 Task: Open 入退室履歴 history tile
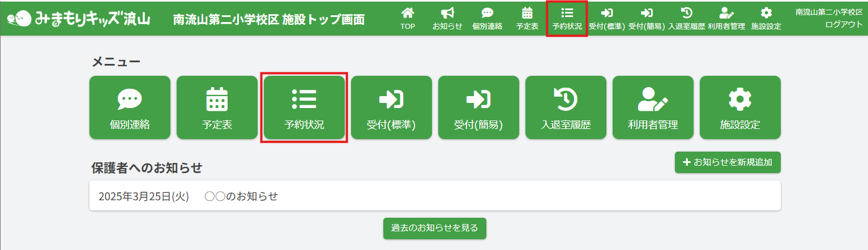click(x=566, y=107)
